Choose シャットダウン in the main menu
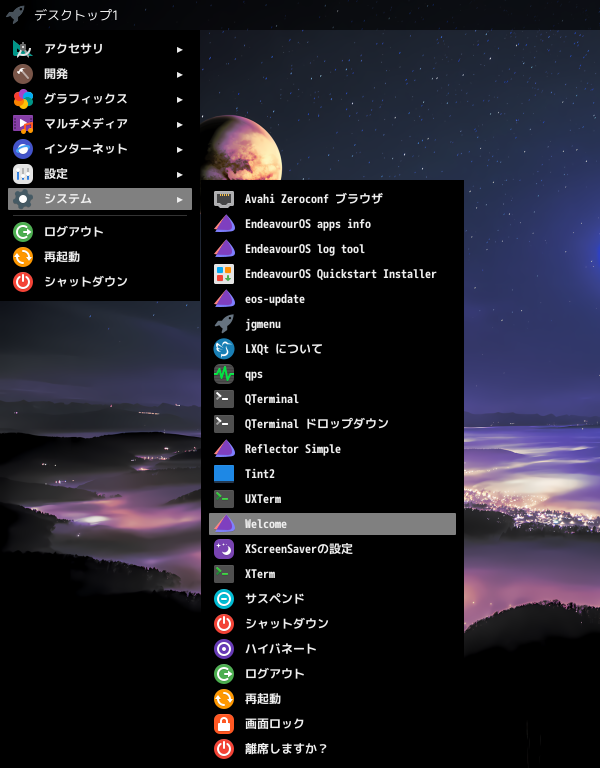 [85, 282]
